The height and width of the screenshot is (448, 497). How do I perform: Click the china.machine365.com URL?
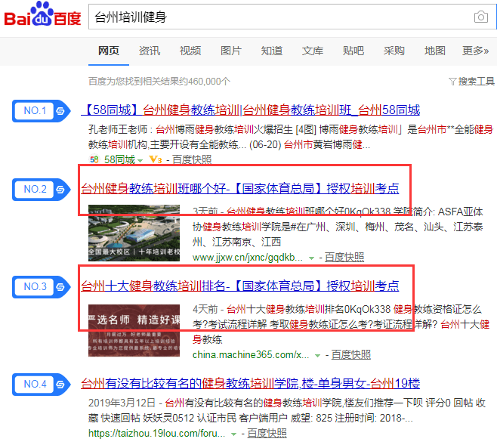click(x=251, y=354)
